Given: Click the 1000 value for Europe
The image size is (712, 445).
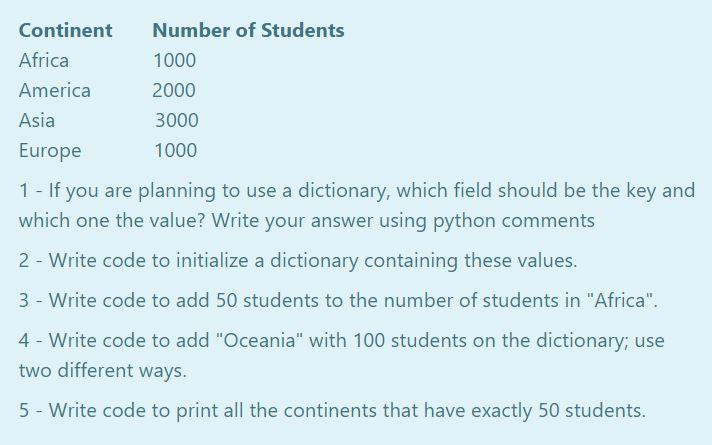Looking at the screenshot, I should pyautogui.click(x=176, y=150).
